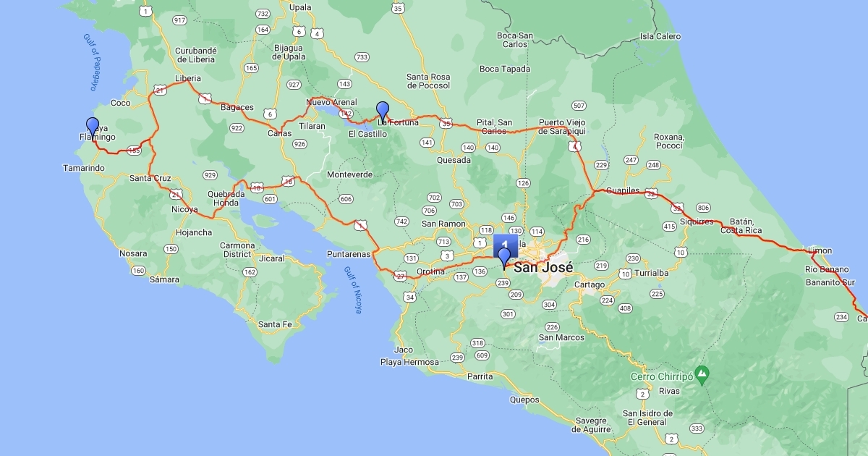This screenshot has height=456, width=868.
Task: Select the Quepos town label
Action: [x=524, y=399]
